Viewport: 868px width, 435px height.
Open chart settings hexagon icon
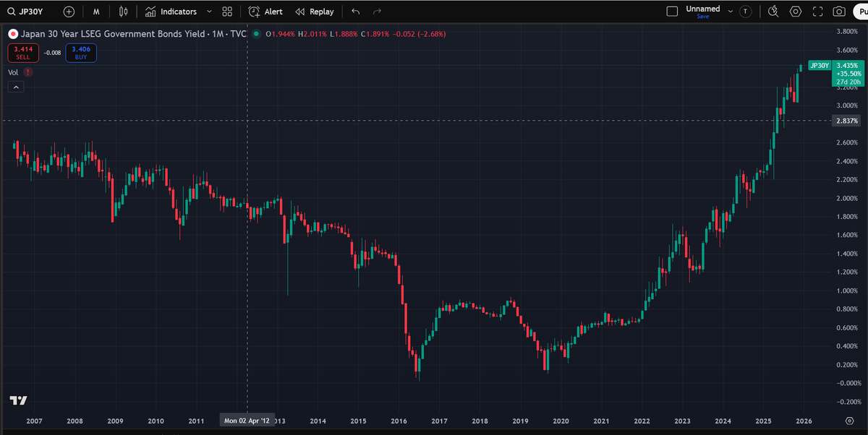point(796,12)
